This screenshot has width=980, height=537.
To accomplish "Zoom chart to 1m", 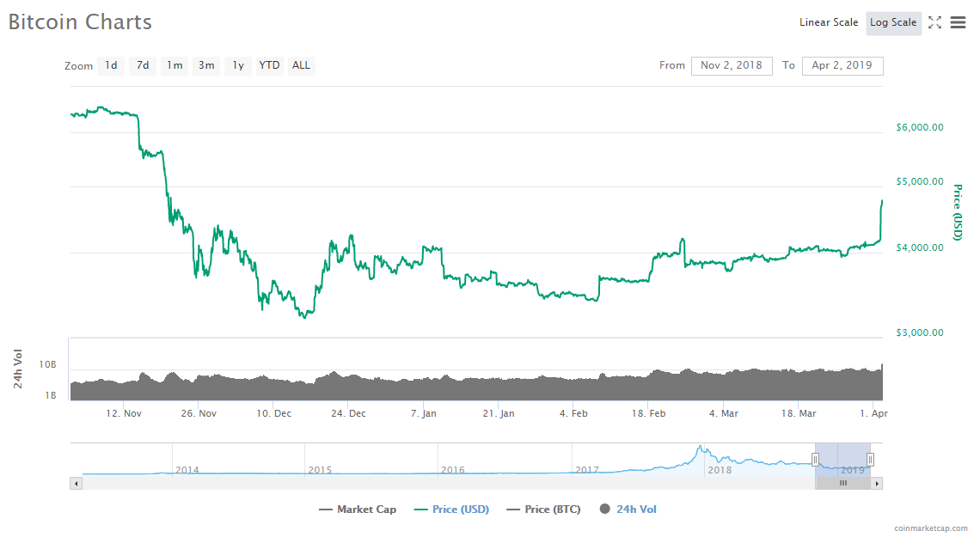I will [175, 65].
